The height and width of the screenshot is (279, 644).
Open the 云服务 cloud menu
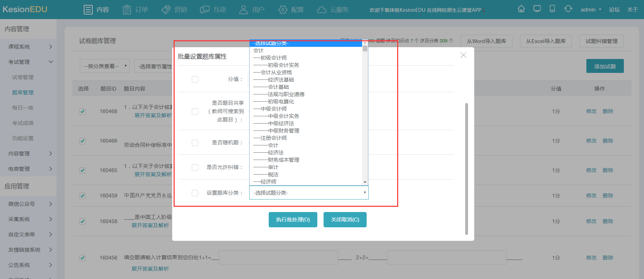tap(333, 10)
